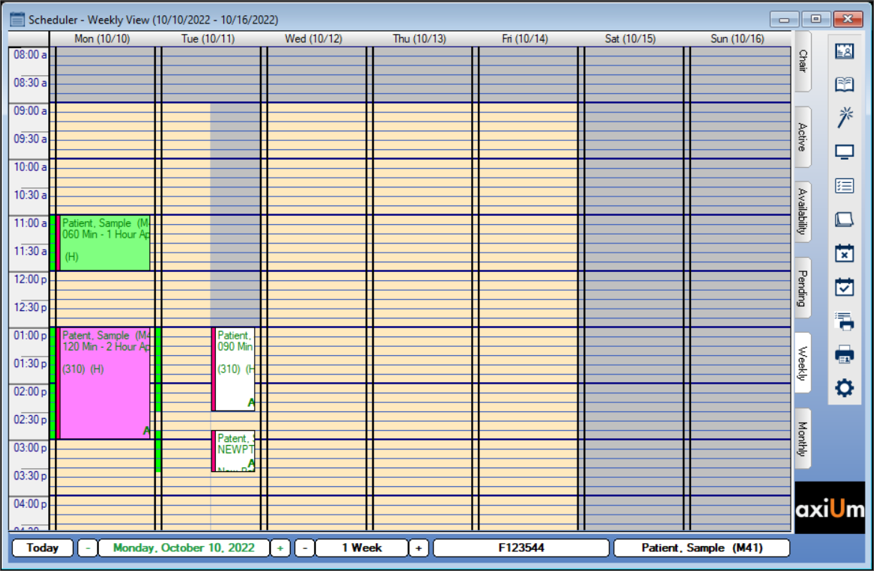Click the Patient, Sample (M41) button
This screenshot has height=571, width=874.
701,548
